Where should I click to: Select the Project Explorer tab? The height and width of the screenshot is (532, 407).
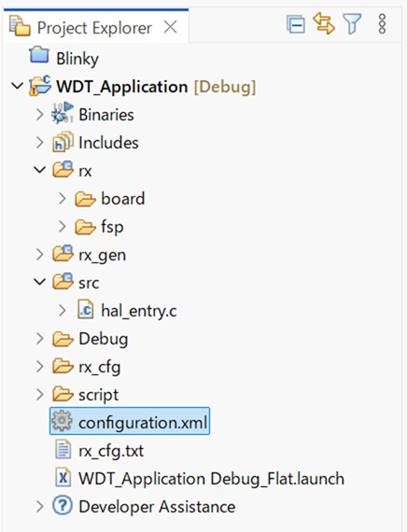[x=96, y=26]
